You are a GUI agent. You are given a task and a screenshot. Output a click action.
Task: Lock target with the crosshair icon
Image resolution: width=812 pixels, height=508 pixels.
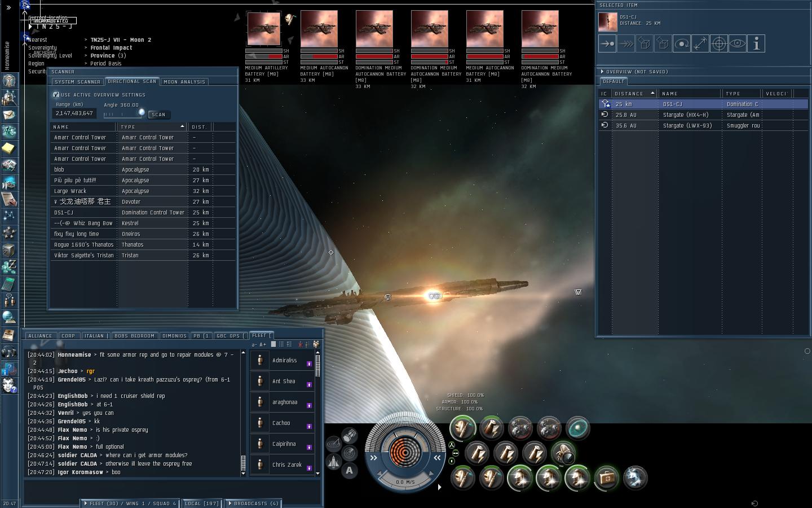point(719,43)
